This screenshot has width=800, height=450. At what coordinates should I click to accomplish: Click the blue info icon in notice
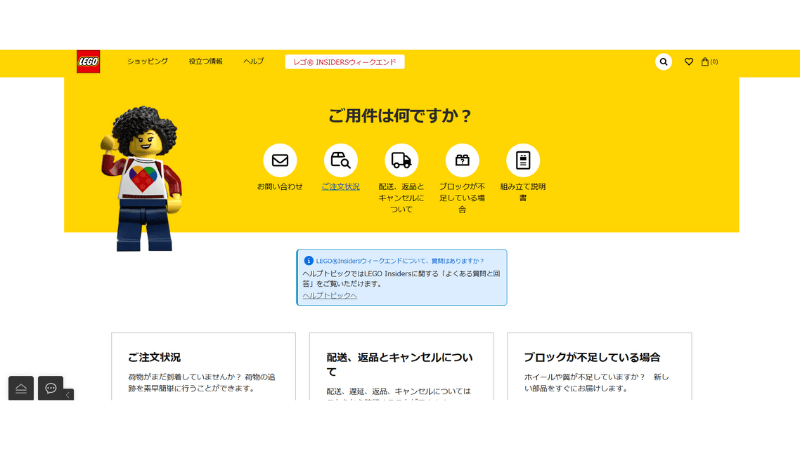point(308,261)
